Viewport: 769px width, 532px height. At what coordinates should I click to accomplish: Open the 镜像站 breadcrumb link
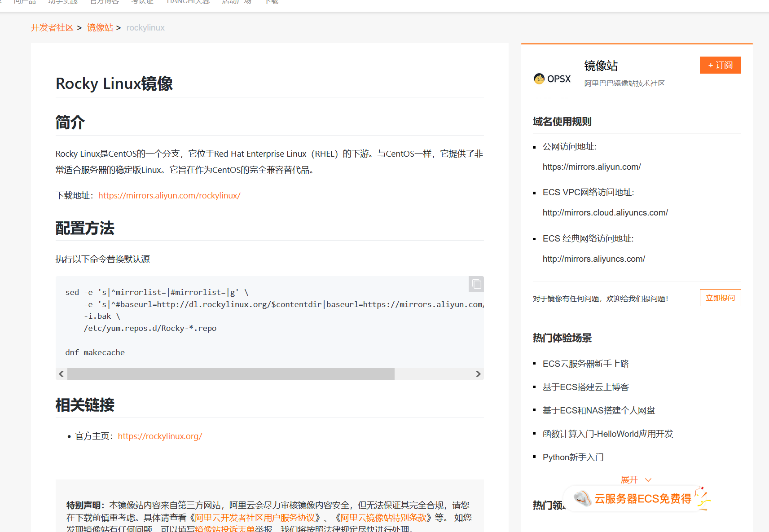[100, 28]
